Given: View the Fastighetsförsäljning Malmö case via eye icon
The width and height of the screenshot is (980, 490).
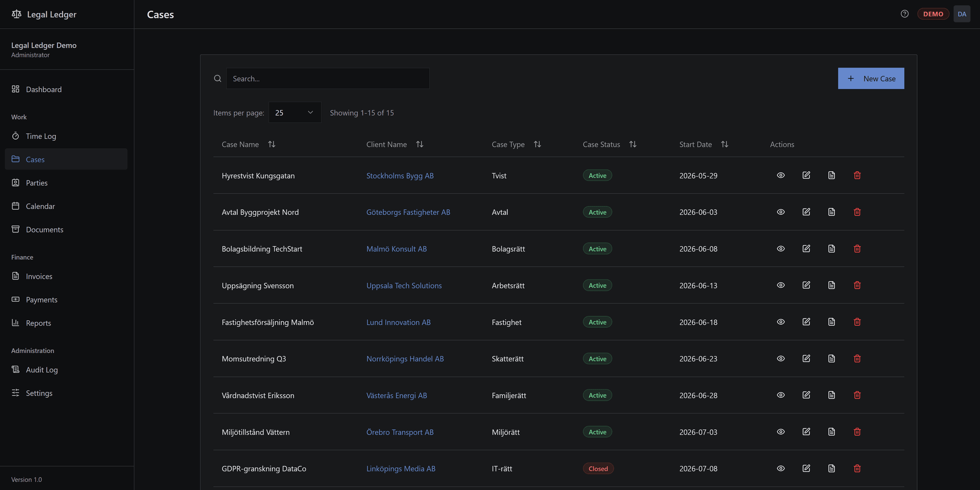Looking at the screenshot, I should [x=781, y=322].
